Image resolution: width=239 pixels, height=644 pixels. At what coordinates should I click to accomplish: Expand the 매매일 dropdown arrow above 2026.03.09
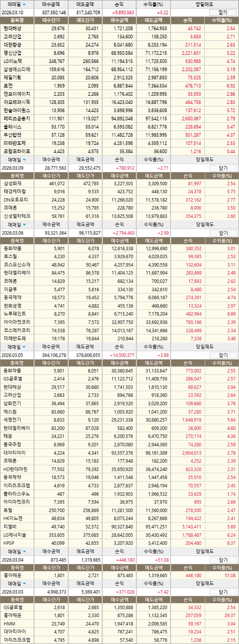click(24, 160)
